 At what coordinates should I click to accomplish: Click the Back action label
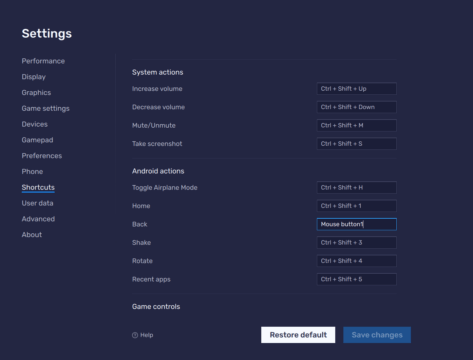point(139,224)
